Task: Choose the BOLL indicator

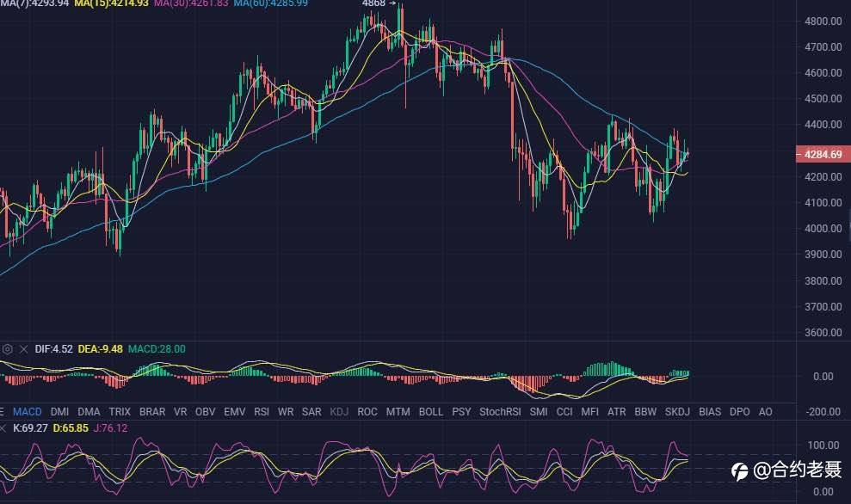Action: (431, 412)
